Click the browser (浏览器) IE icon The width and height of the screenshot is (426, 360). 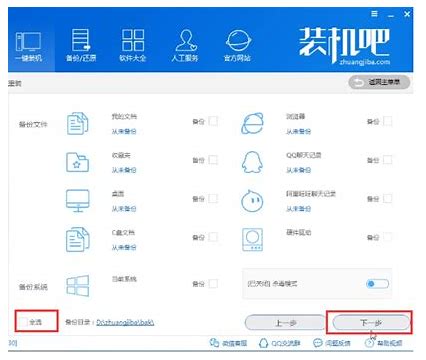(x=252, y=123)
